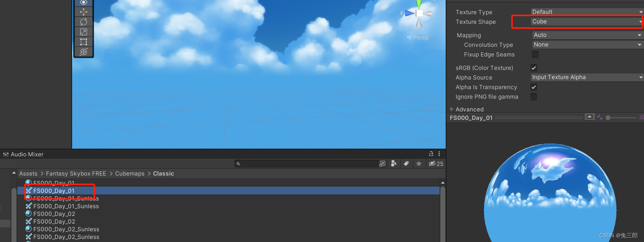The width and height of the screenshot is (644, 242).
Task: Open the Search by Type filter
Action: point(394,164)
